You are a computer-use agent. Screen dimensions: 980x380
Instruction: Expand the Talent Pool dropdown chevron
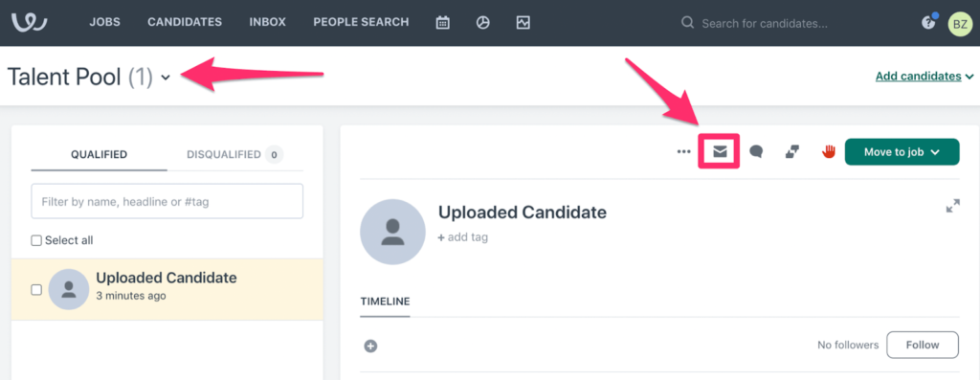[166, 78]
